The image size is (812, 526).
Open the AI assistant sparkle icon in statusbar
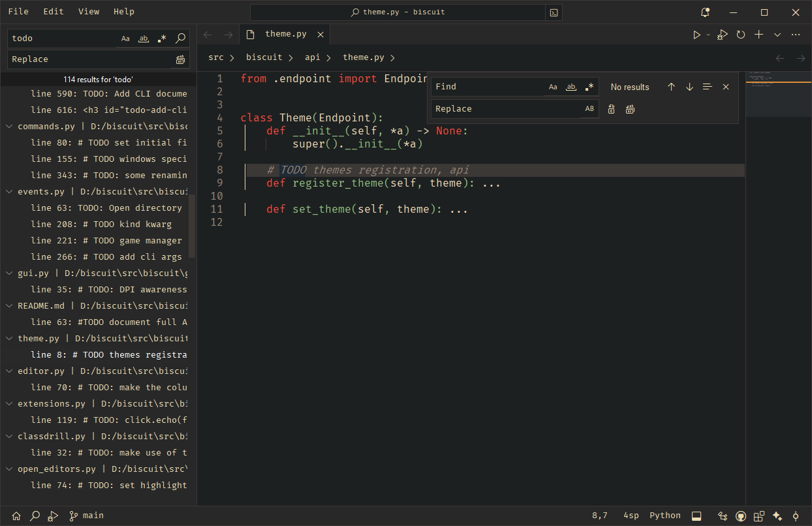777,515
